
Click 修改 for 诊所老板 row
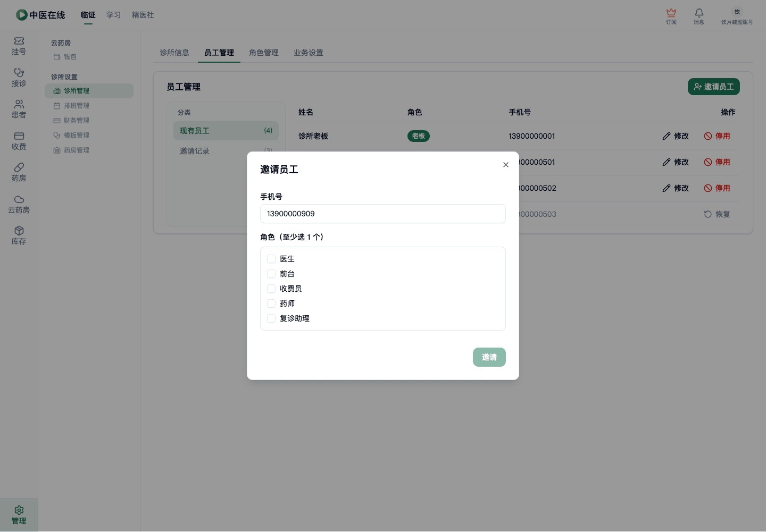pos(676,136)
